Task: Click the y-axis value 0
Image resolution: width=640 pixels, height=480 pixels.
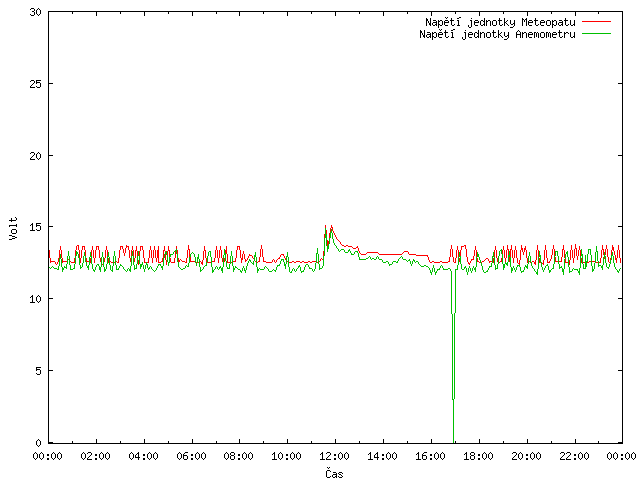Action: click(x=38, y=443)
